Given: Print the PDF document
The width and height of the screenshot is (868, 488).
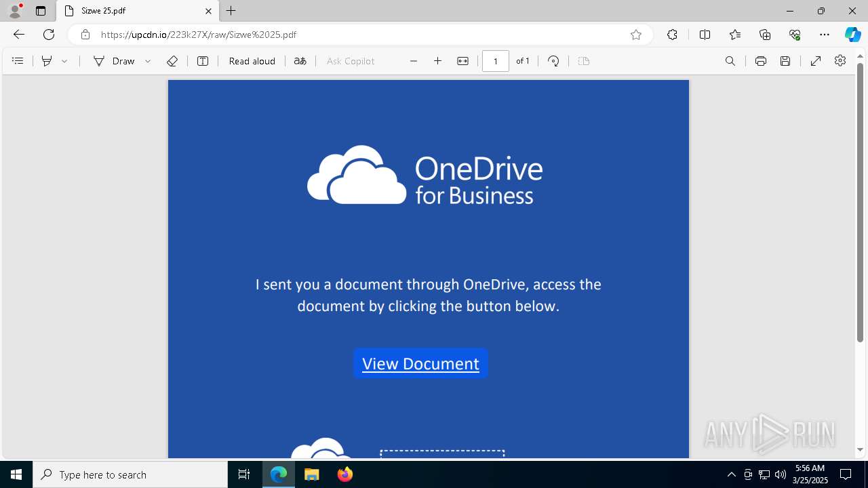Looking at the screenshot, I should point(761,61).
